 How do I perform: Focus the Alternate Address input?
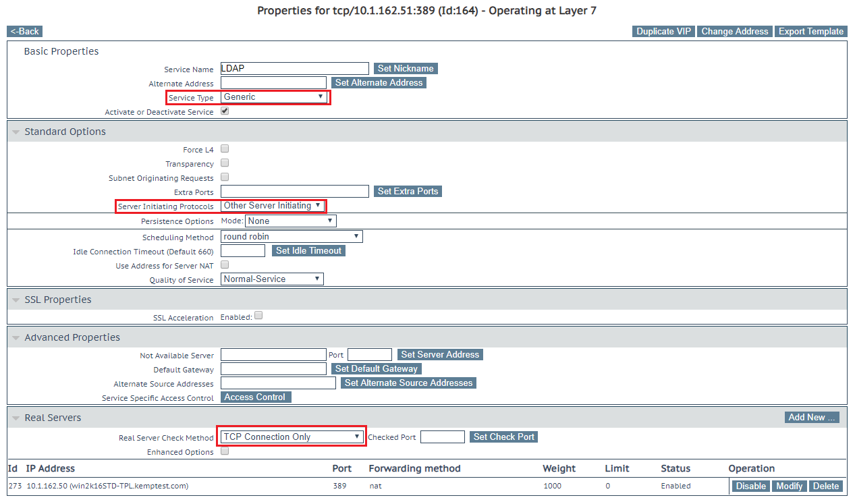click(x=273, y=83)
